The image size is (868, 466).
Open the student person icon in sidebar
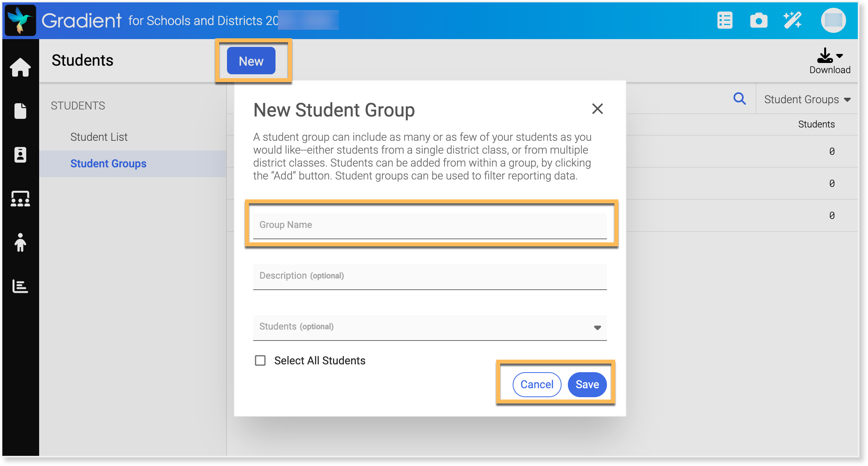[x=20, y=242]
